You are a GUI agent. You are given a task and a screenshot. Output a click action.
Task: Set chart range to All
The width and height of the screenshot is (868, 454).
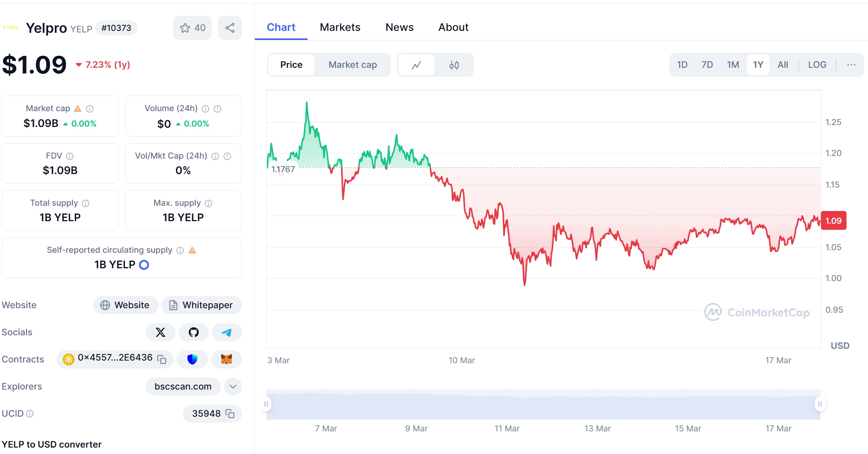click(783, 65)
